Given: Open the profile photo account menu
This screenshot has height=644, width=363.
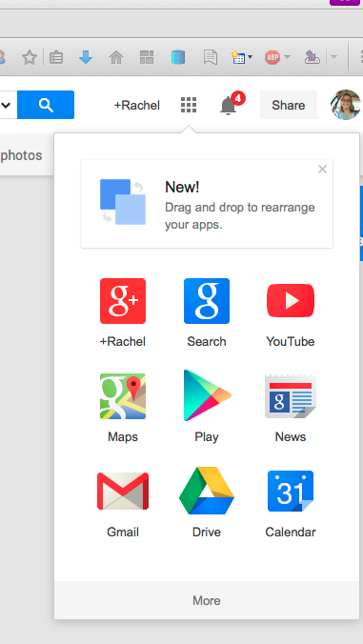Looking at the screenshot, I should tap(346, 105).
